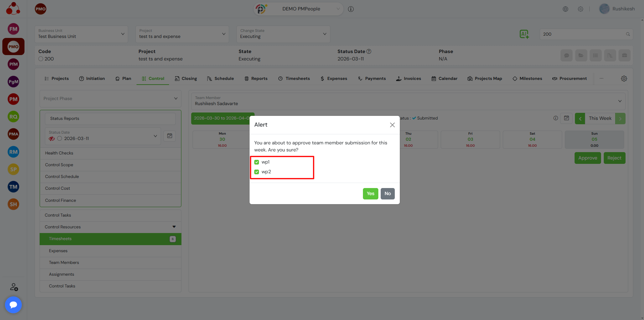Click No to cancel approval

click(x=387, y=194)
